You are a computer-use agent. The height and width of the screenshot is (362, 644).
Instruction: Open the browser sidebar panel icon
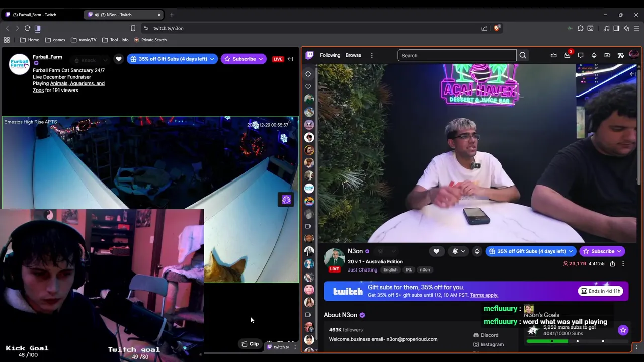616,28
